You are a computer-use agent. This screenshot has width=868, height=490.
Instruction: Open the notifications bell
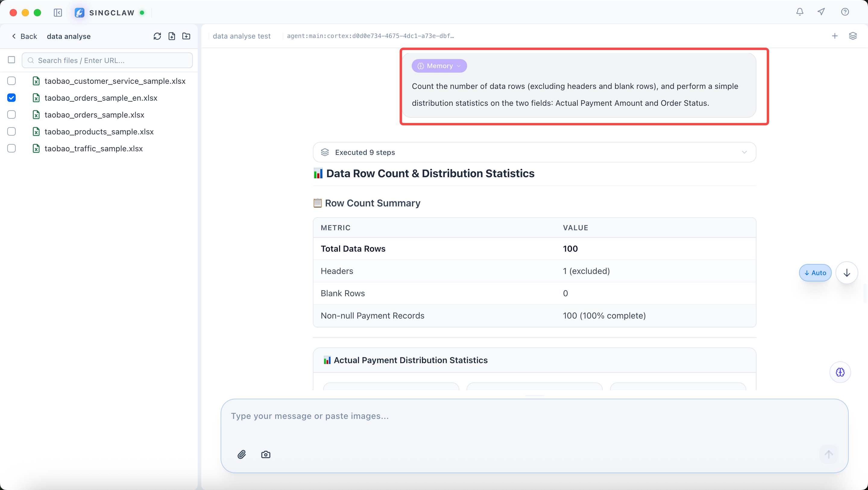(800, 12)
